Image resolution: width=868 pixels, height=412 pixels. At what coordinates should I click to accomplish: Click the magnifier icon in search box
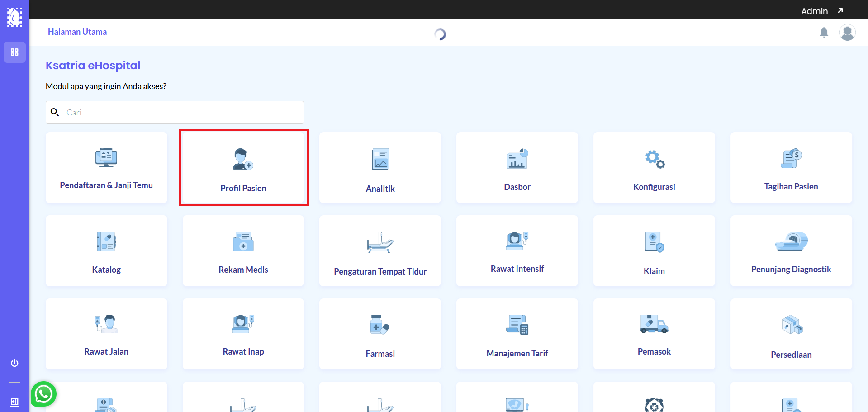pyautogui.click(x=55, y=112)
